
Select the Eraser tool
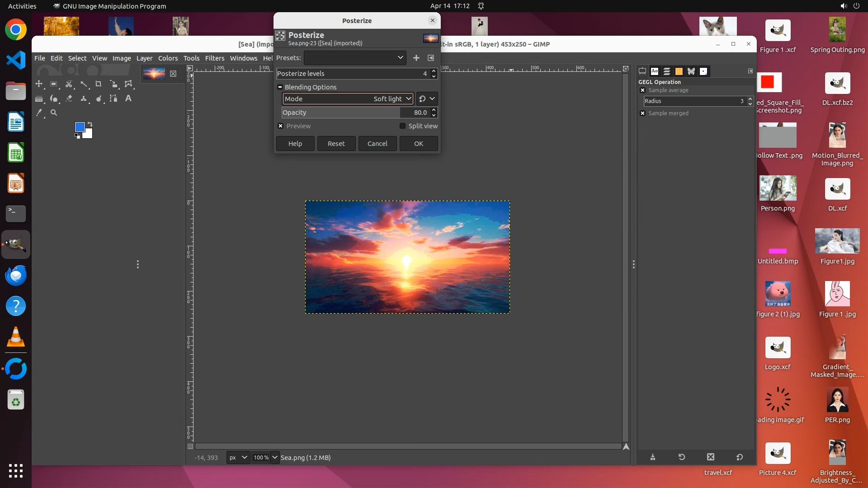pyautogui.click(x=69, y=98)
